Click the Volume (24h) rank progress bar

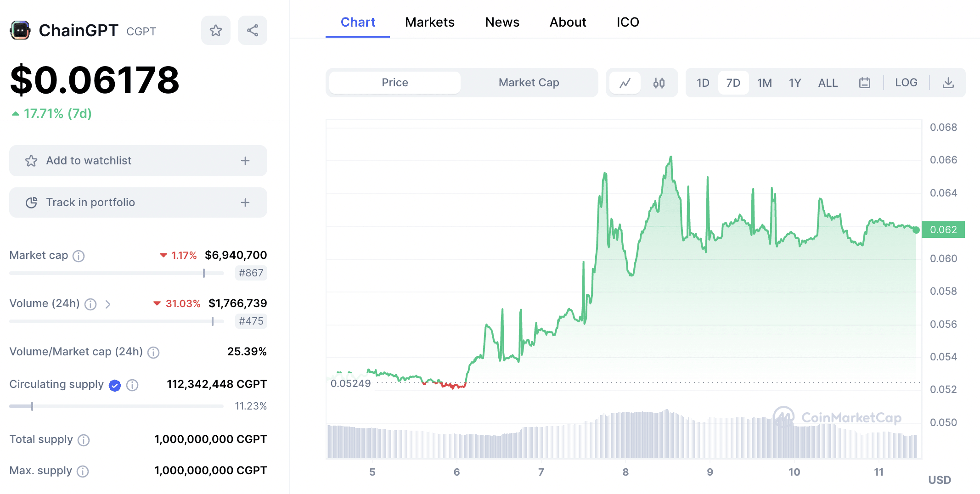point(117,321)
